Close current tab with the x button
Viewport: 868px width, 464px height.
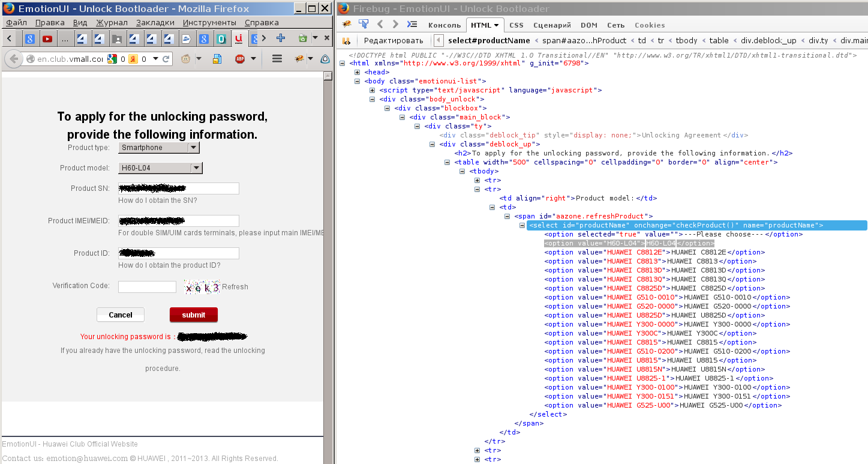326,38
